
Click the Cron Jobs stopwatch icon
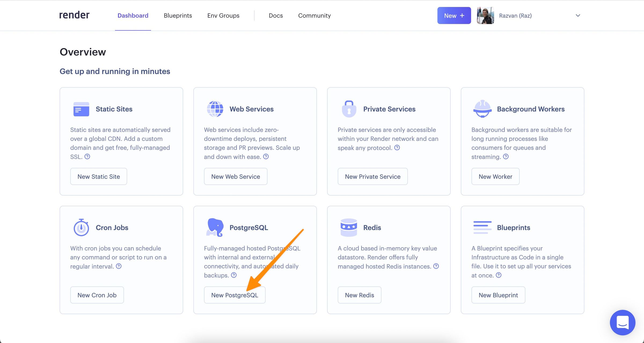coord(81,227)
